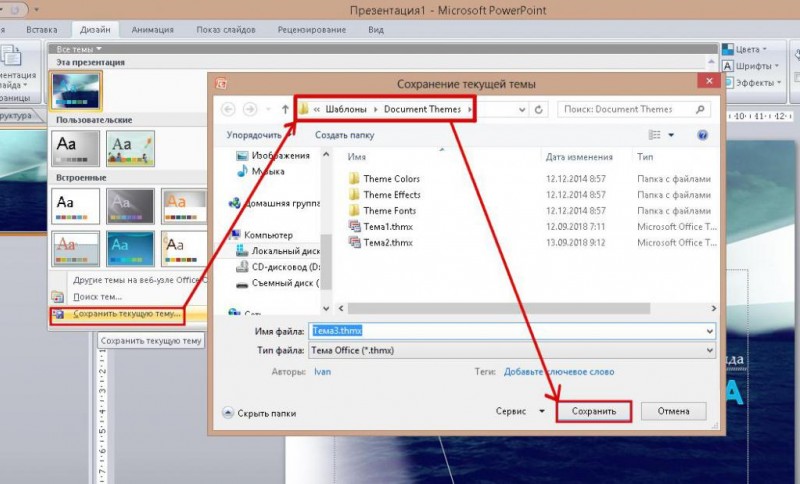
Task: Click the Шрифты theme fonts icon
Action: pos(728,66)
